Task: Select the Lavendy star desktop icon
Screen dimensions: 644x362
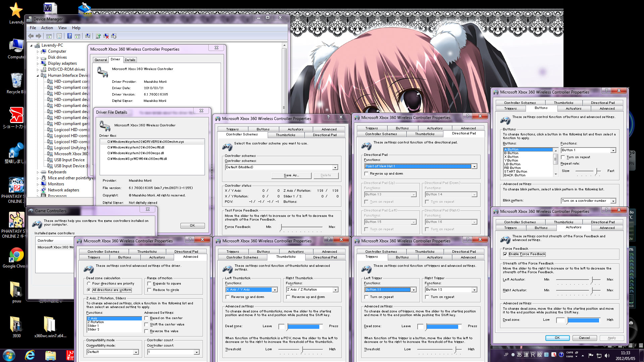Action: click(16, 13)
